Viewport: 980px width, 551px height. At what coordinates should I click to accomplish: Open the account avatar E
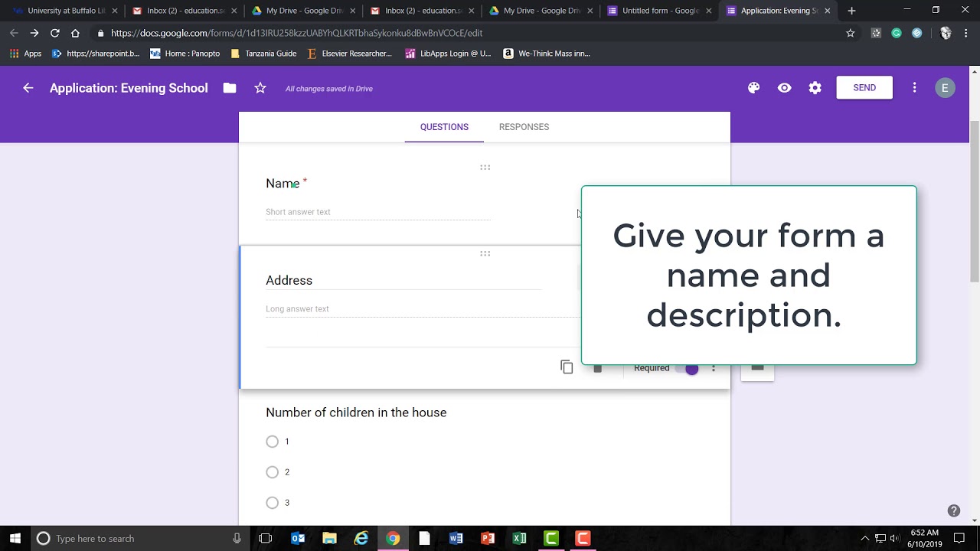(x=945, y=88)
